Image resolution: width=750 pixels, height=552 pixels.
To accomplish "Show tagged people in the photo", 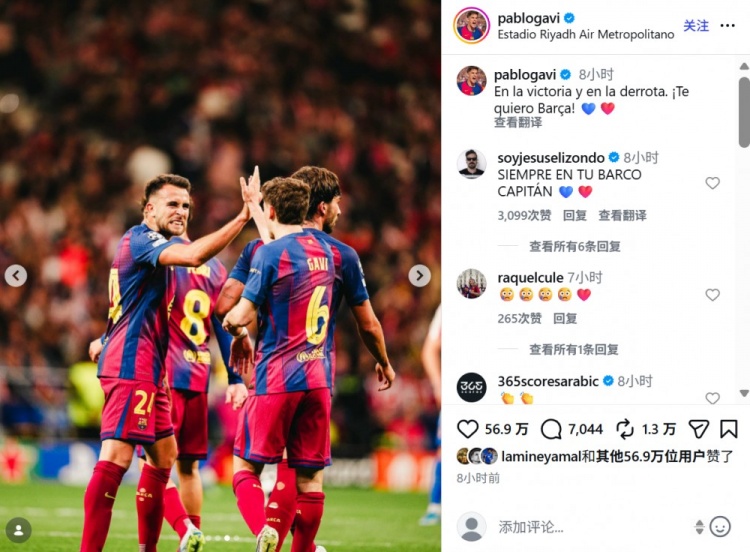I will pos(19,530).
